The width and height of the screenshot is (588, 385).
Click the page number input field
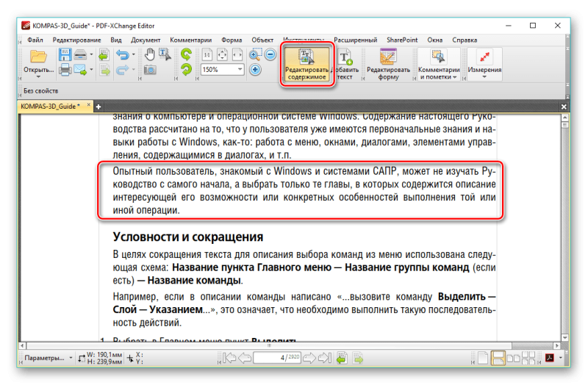278,358
